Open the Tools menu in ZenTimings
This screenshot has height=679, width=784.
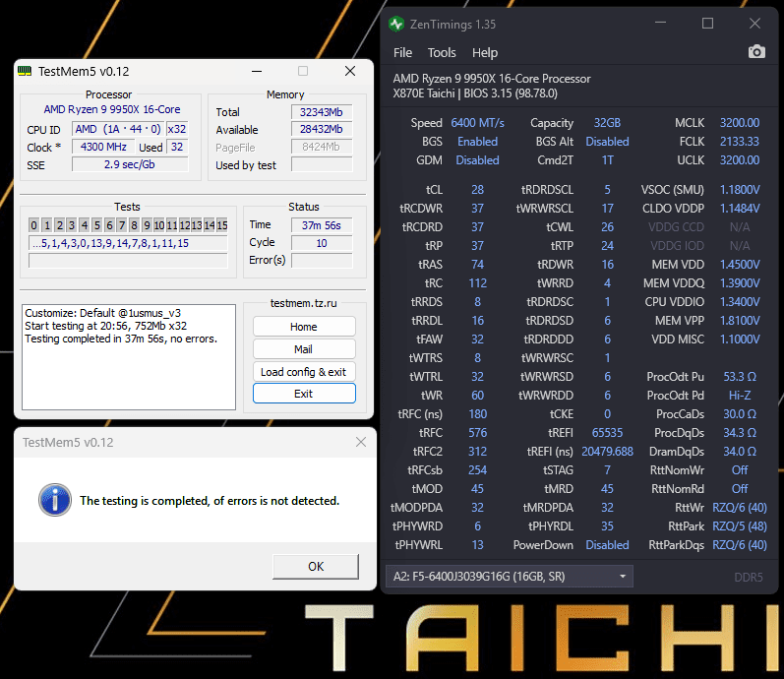click(442, 52)
